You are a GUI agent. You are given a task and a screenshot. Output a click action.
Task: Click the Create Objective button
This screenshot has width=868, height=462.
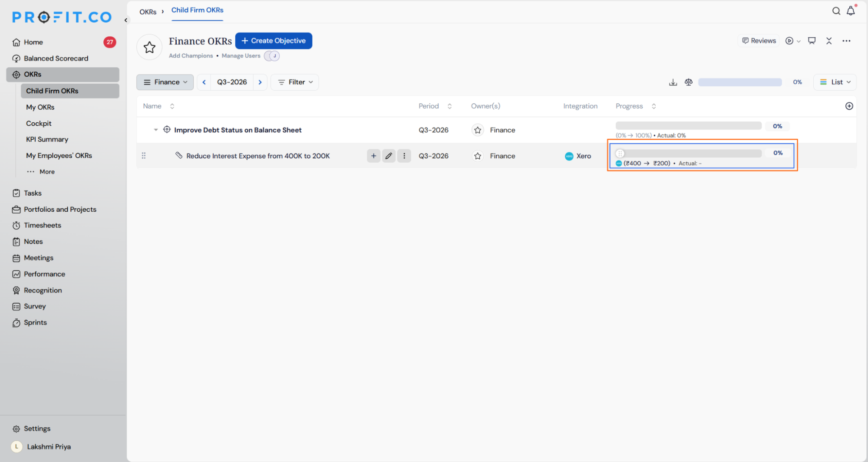point(274,41)
